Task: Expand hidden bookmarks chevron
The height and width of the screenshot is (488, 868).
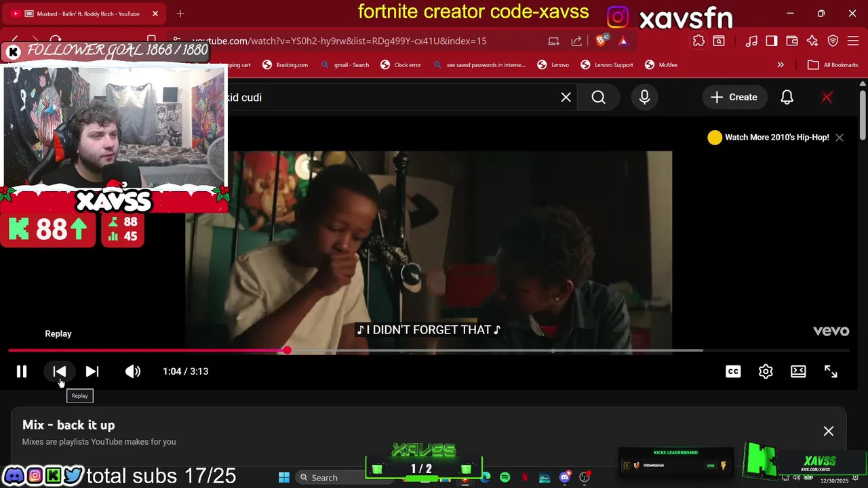Action: click(781, 65)
